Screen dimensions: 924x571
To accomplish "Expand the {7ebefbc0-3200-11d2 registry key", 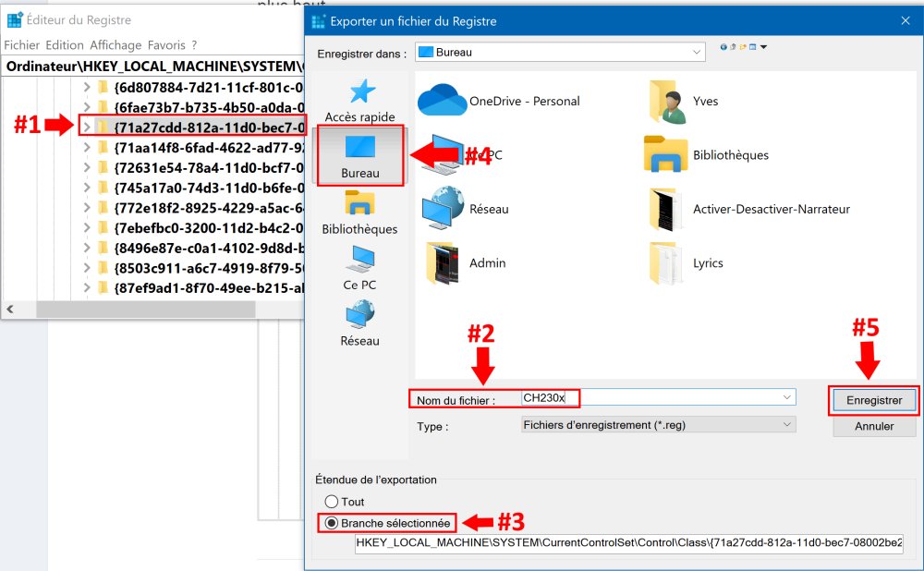I will point(87,227).
